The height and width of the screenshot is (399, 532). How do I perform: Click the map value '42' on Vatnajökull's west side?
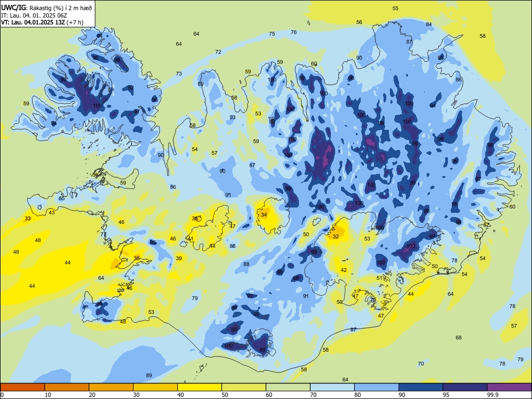[344, 270]
